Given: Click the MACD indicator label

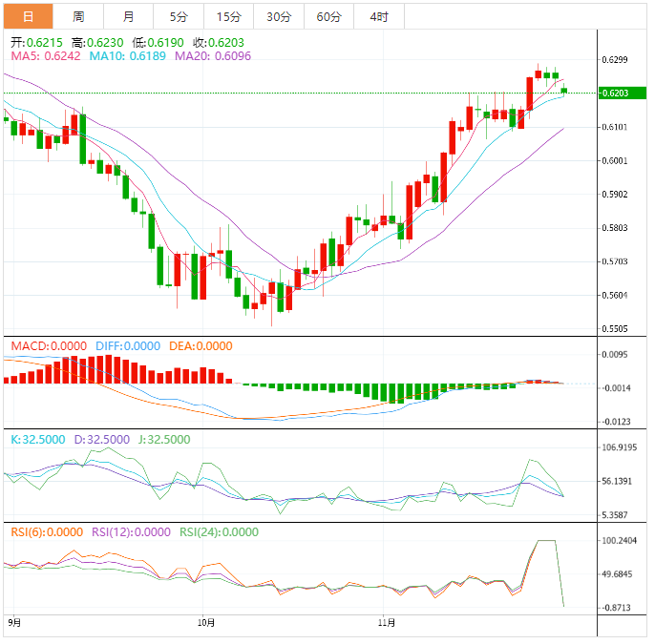Looking at the screenshot, I should point(50,345).
